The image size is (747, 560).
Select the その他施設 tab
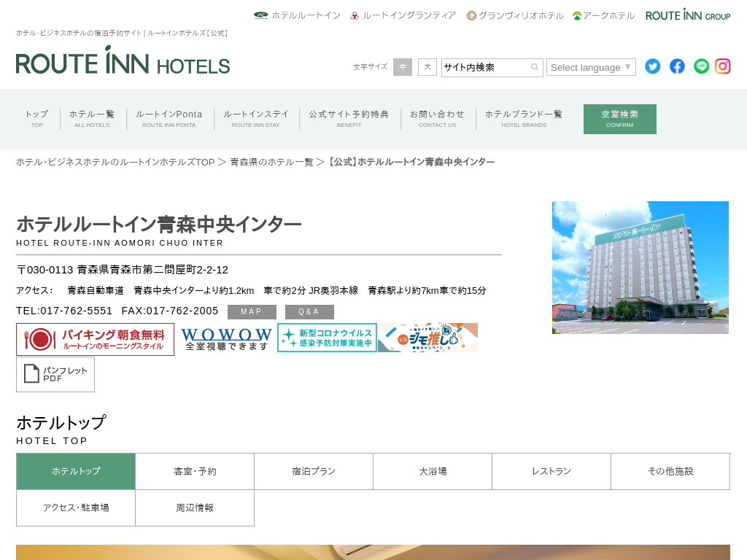click(670, 472)
